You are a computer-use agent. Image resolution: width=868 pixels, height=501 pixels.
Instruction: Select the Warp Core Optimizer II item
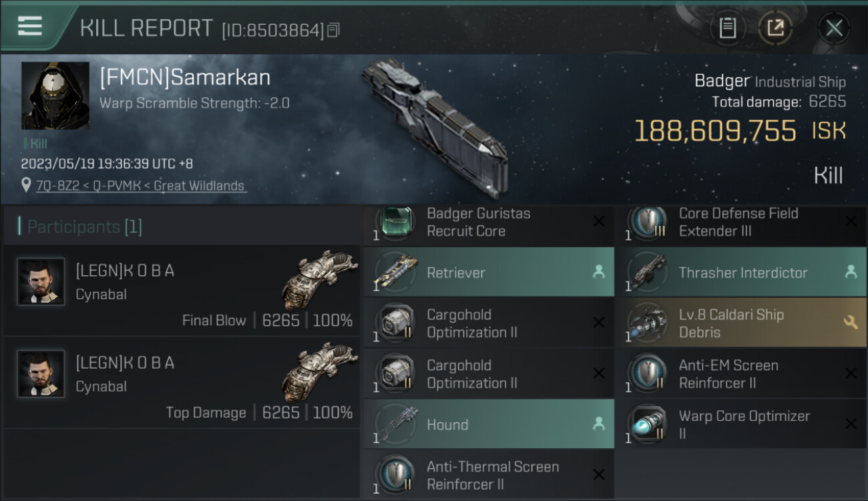[741, 424]
